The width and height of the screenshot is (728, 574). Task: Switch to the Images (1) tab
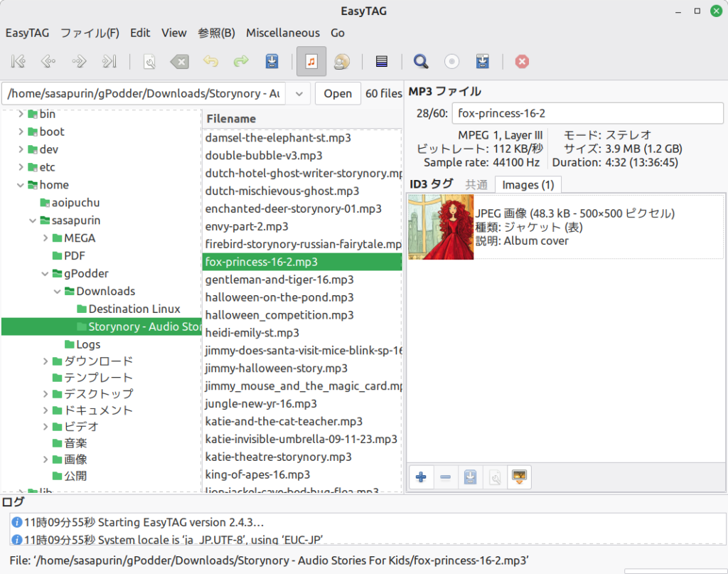click(x=528, y=184)
